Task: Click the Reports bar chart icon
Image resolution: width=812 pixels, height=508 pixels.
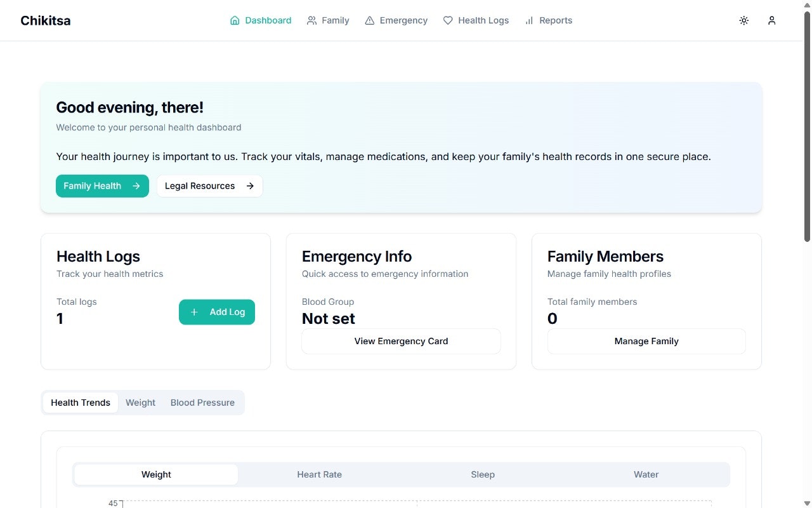Action: (529, 20)
